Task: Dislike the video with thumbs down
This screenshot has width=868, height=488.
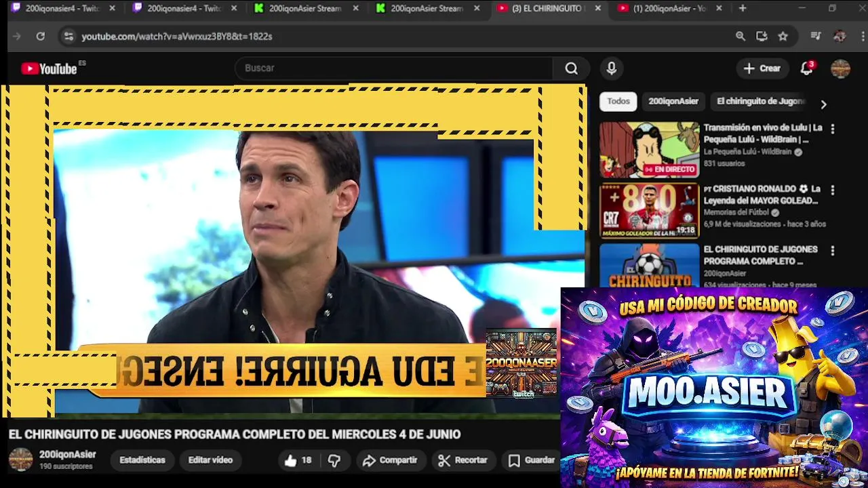Action: click(x=334, y=460)
